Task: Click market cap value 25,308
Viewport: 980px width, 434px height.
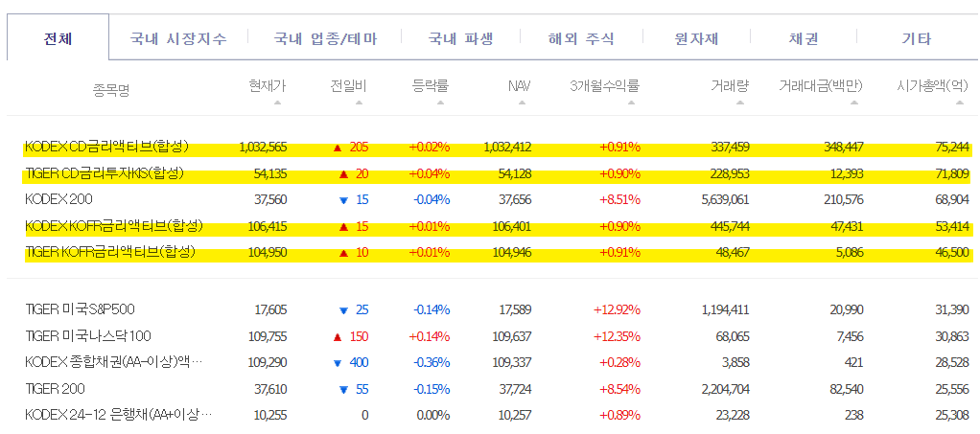Action: click(952, 415)
